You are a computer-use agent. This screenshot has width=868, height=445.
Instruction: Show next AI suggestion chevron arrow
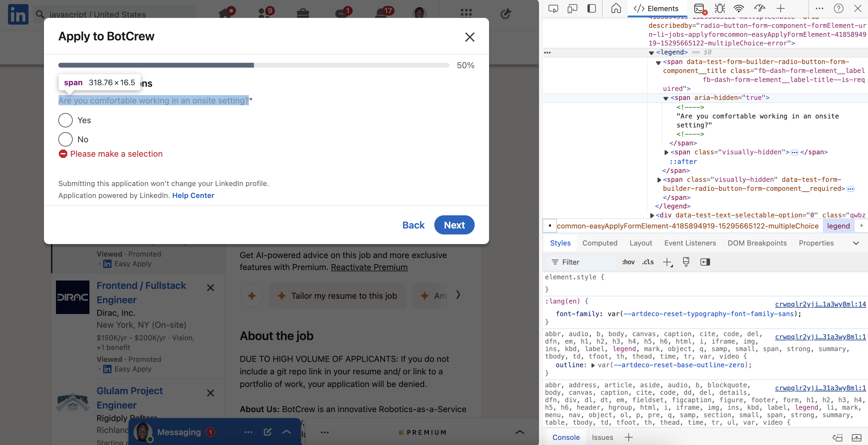pos(458,295)
